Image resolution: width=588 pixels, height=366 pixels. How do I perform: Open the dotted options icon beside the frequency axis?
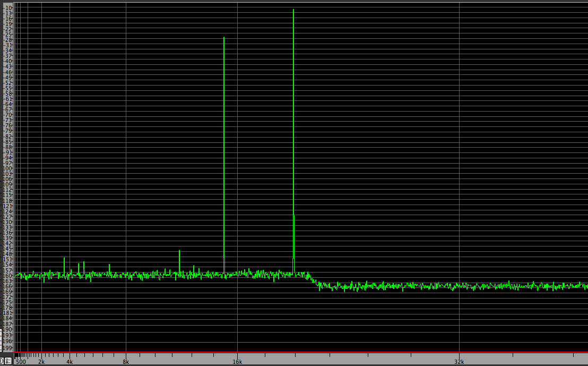click(x=8, y=361)
